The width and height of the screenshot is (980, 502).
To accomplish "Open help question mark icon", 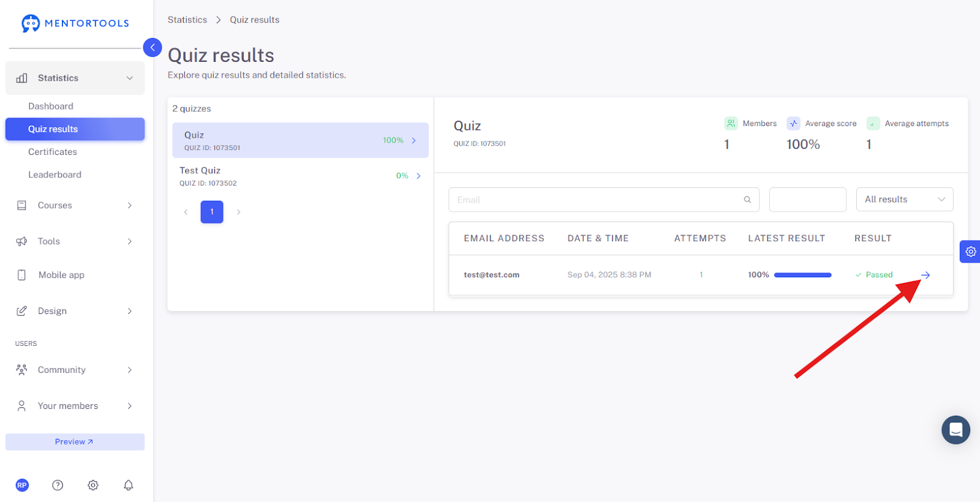I will (58, 485).
